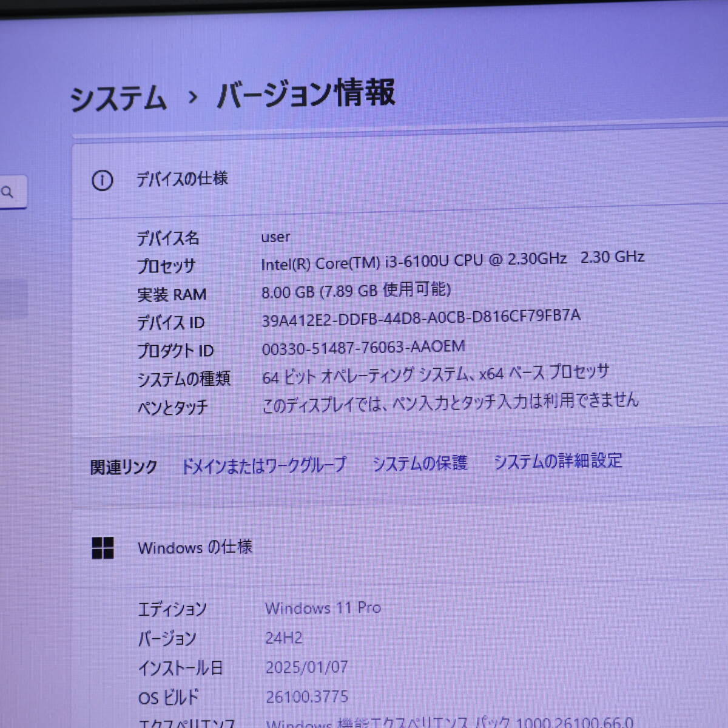728x728 pixels.
Task: Click the info icon beside デバイスの仕様
Action: coord(102,180)
